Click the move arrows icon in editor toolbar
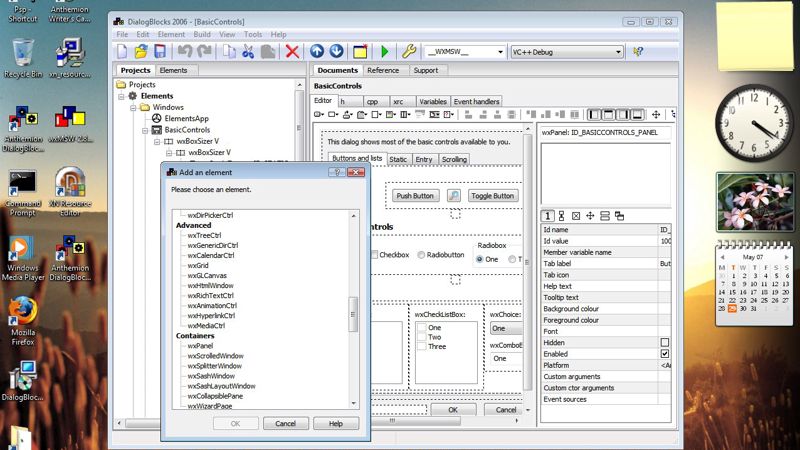The width and height of the screenshot is (800, 450). [x=656, y=115]
